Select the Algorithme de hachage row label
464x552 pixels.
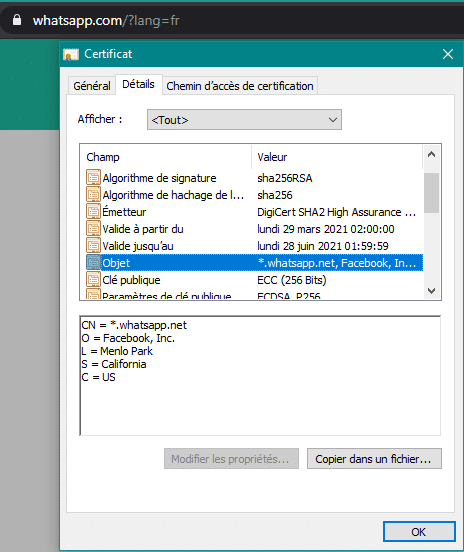click(173, 195)
